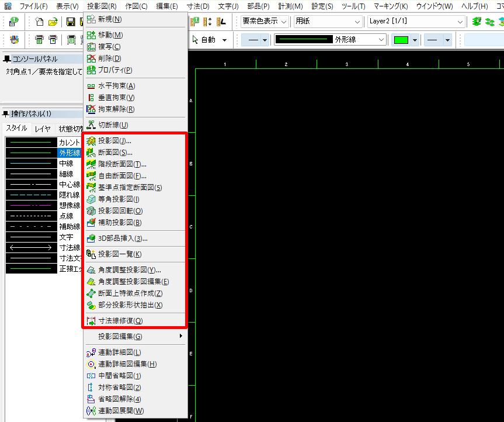
Task: Click the 3D部品挿入 icon in the menu
Action: (91, 238)
